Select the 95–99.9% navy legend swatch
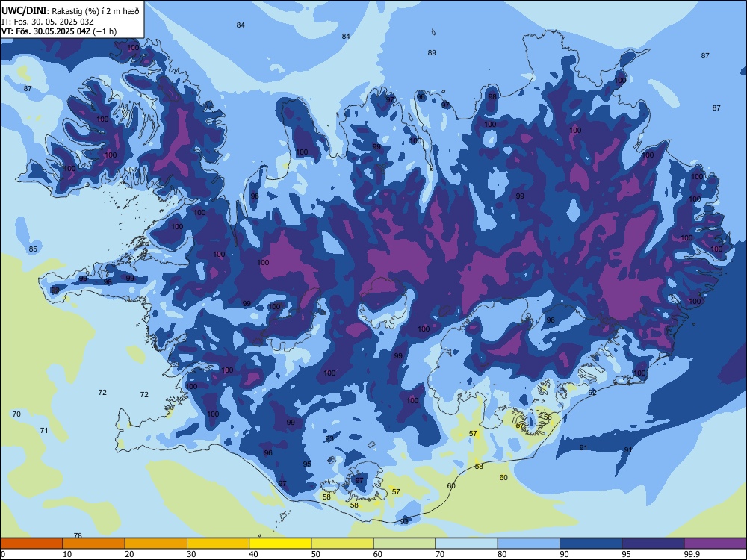 coord(653,544)
